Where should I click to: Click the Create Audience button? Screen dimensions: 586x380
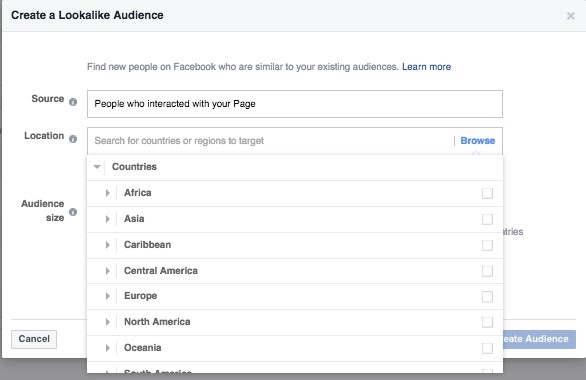tap(539, 339)
